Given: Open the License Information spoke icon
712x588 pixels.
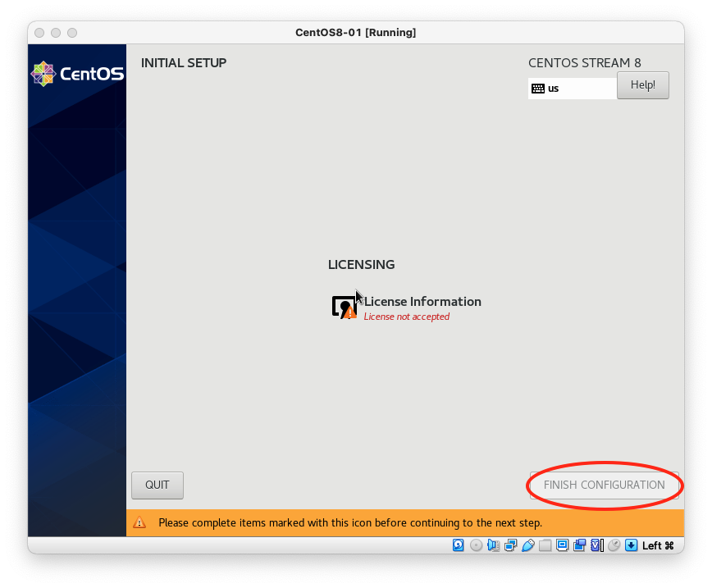Looking at the screenshot, I should click(x=345, y=307).
